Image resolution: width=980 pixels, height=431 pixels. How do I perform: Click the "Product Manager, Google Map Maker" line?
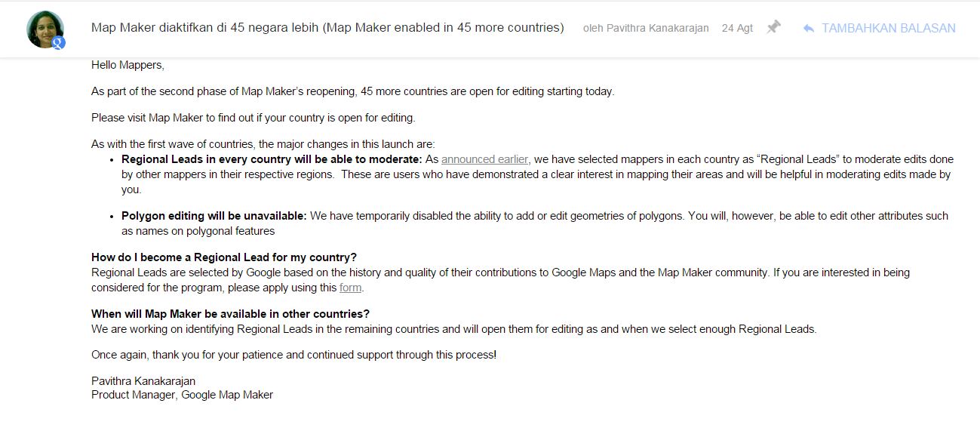[x=182, y=395]
